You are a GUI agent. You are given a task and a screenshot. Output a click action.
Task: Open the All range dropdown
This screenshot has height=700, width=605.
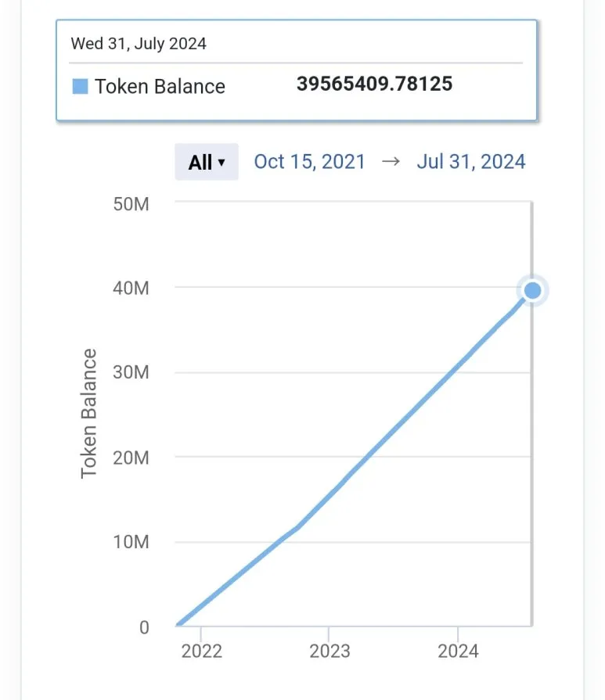tap(206, 162)
